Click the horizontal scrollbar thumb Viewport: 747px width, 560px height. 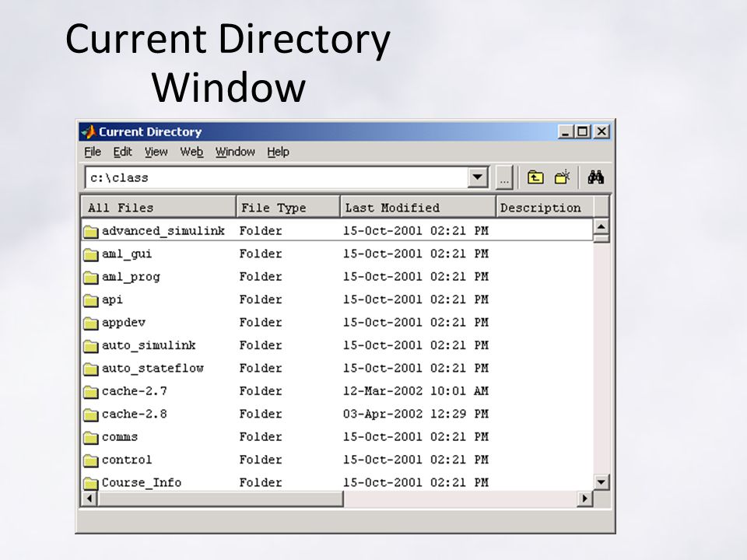[220, 499]
